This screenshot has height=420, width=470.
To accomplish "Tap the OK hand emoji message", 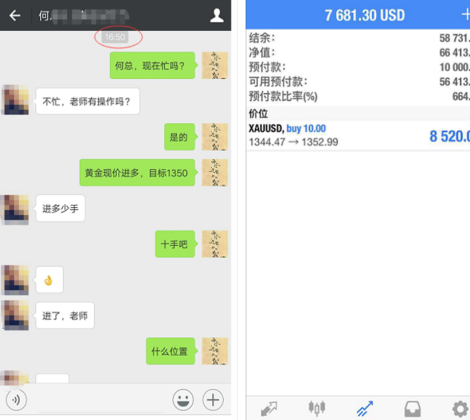I will coord(49,280).
